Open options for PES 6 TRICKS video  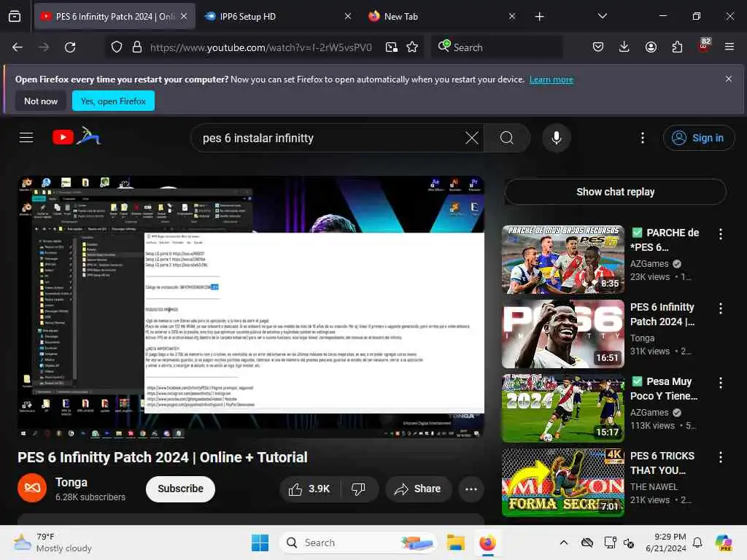coord(721,457)
